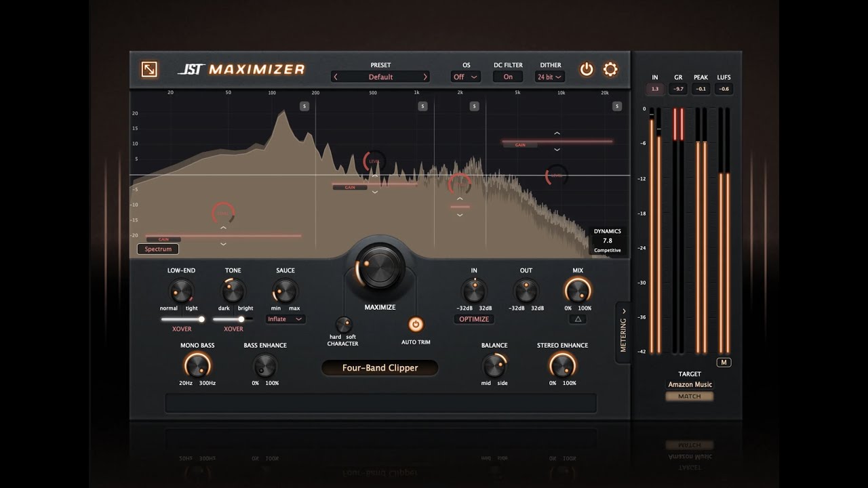Click the OPTIMIZE button under IN knob
868x488 pixels.
pos(474,319)
